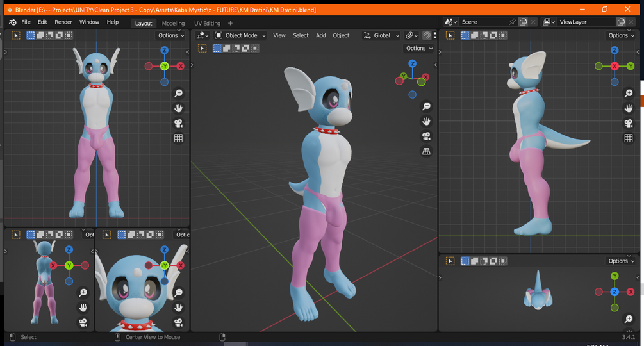Image resolution: width=644 pixels, height=346 pixels.
Task: Switch to the Layout workspace tab
Action: click(x=144, y=24)
